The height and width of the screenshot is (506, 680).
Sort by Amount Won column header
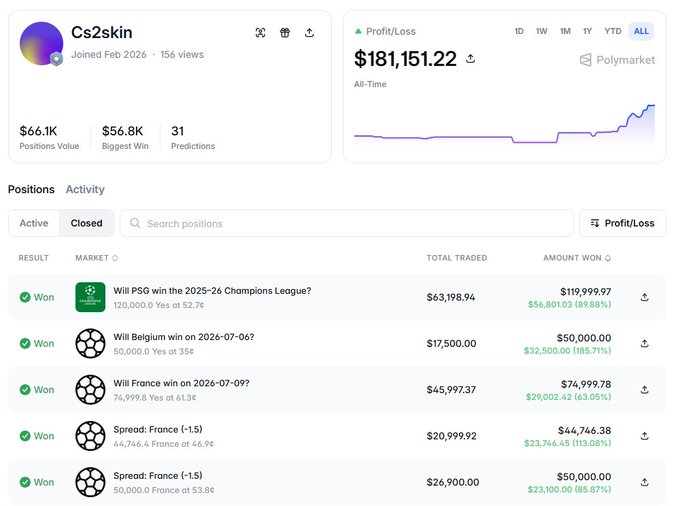[577, 258]
